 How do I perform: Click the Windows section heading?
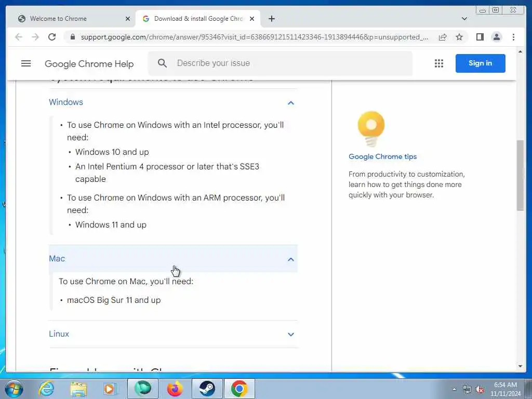[66, 102]
